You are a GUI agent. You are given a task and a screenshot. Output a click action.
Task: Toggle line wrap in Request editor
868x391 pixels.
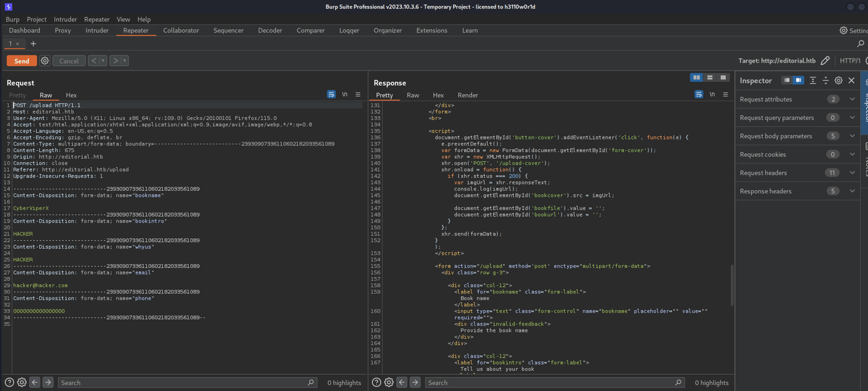pyautogui.click(x=331, y=95)
